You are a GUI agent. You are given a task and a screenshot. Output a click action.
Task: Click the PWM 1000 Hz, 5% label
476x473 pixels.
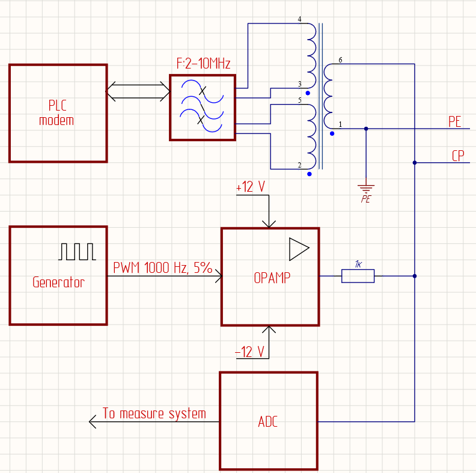[x=162, y=268]
